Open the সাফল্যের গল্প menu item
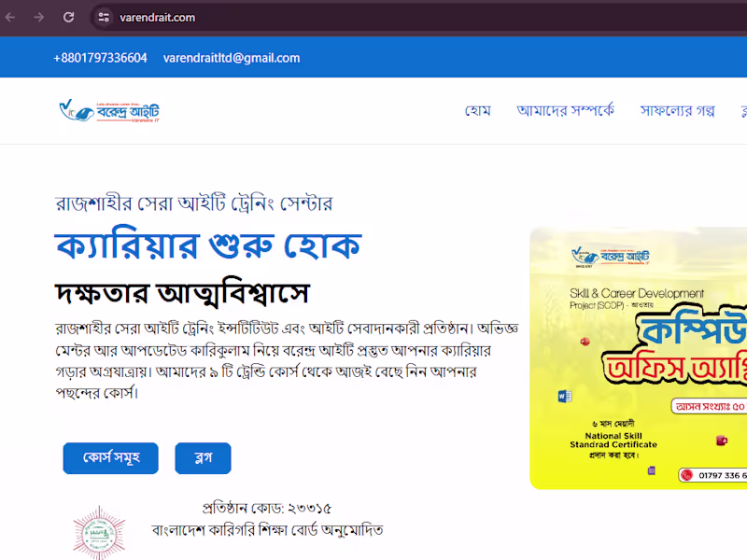Image resolution: width=747 pixels, height=560 pixels. 678,110
